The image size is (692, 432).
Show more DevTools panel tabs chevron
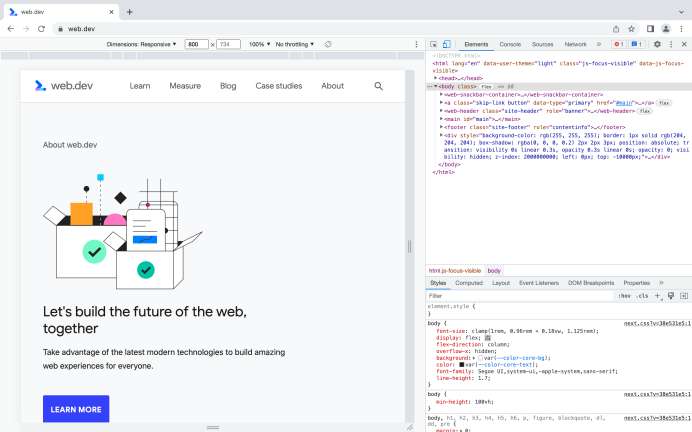point(599,44)
